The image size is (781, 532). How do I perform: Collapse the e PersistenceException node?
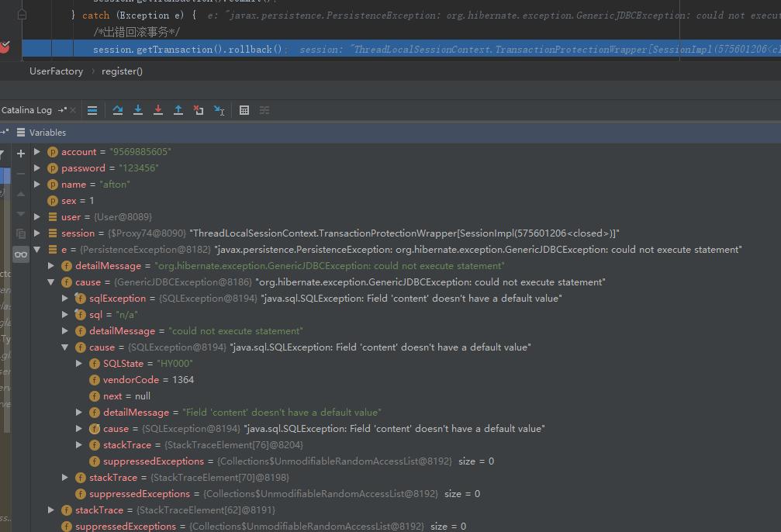click(x=37, y=250)
